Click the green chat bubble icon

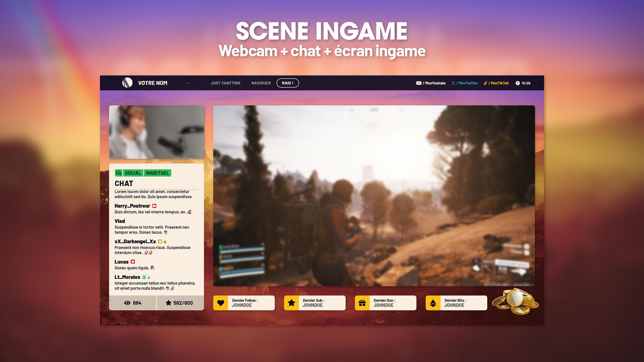pyautogui.click(x=118, y=173)
